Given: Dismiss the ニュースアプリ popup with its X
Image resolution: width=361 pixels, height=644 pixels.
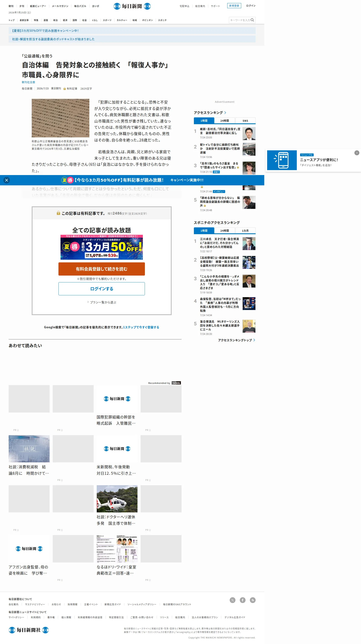Looking at the screenshot, I should [357, 153].
